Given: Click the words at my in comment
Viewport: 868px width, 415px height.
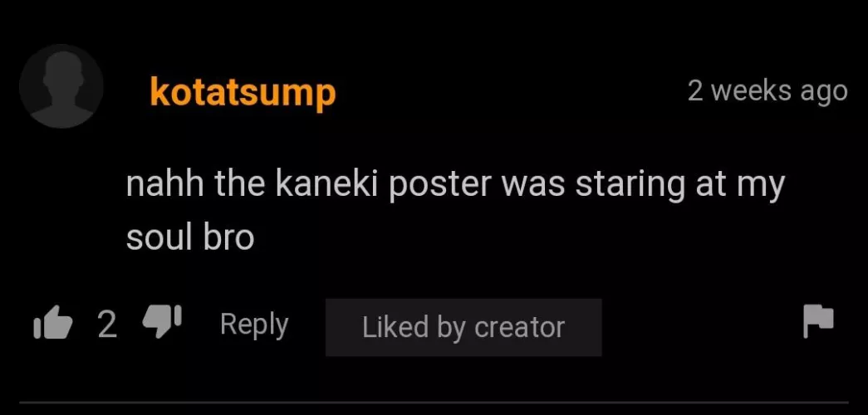Looking at the screenshot, I should coord(740,187).
